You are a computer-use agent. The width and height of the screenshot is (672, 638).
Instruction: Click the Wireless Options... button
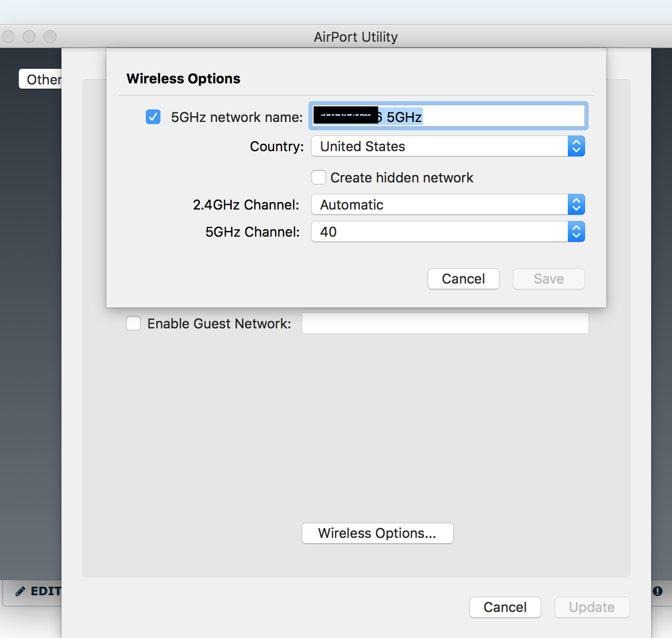tap(378, 533)
